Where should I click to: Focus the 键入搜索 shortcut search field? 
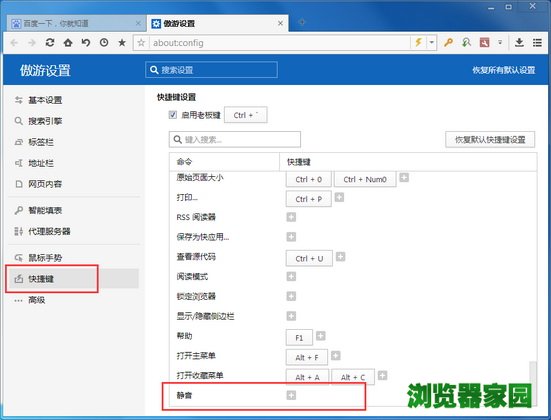click(235, 140)
